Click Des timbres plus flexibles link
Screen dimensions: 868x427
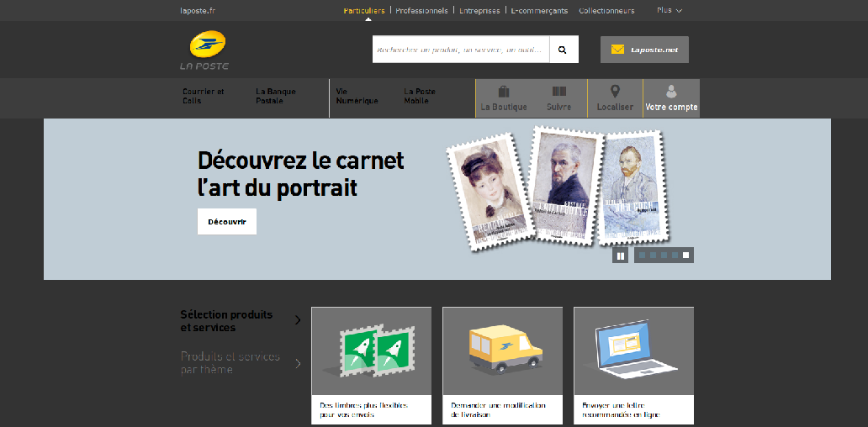pyautogui.click(x=363, y=410)
